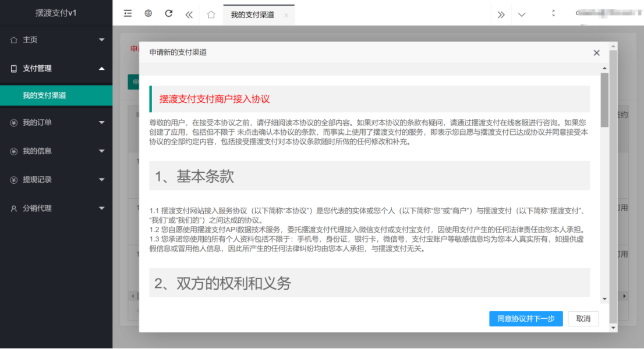Expand the 提现记录 menu

[x=56, y=180]
